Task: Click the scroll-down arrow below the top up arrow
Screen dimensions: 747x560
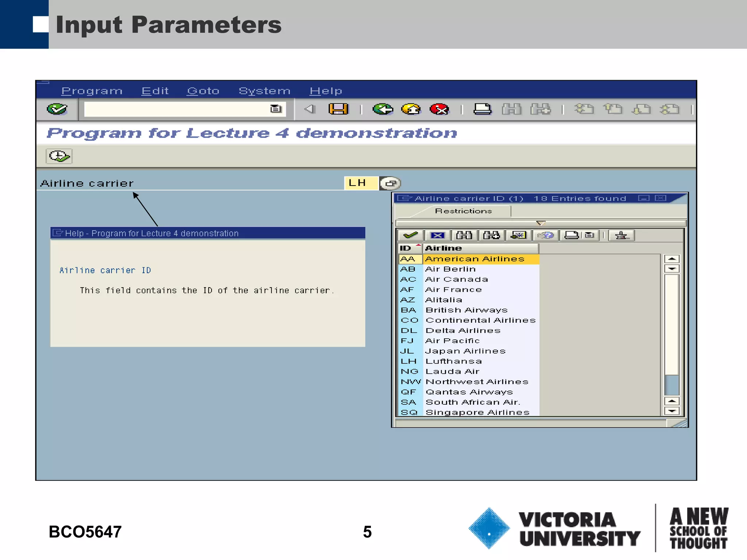Action: pos(671,269)
